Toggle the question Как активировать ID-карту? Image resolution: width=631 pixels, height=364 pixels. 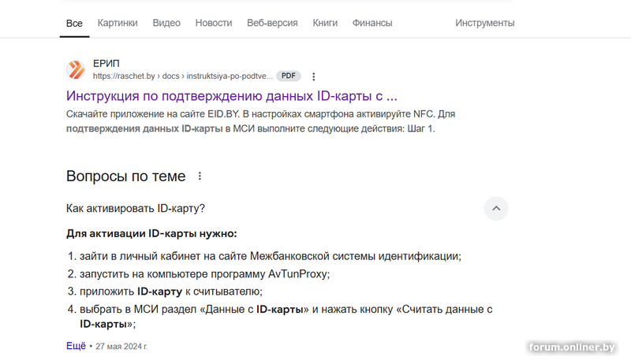coord(136,209)
